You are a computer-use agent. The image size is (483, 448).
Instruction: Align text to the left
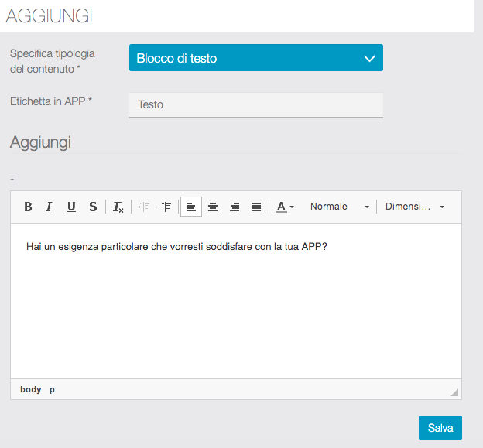coord(190,207)
